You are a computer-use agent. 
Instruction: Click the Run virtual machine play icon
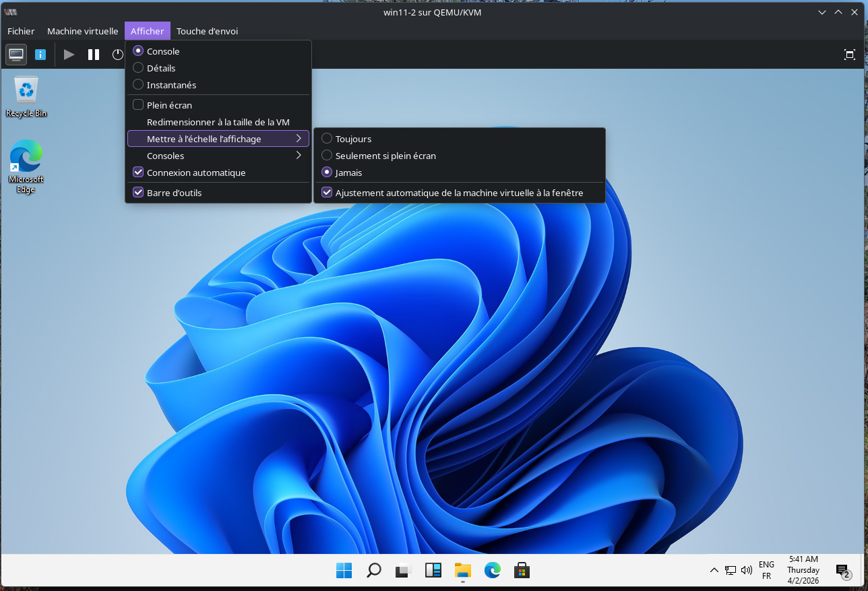69,55
